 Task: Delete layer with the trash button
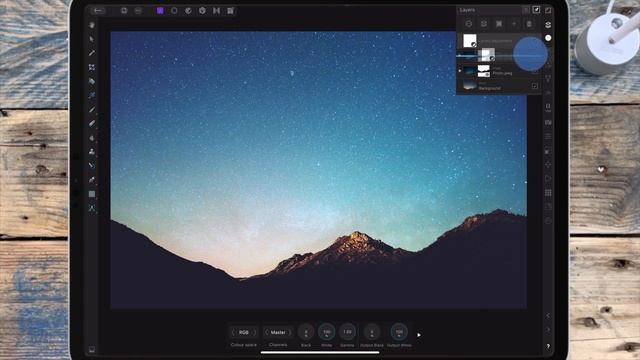(x=529, y=24)
